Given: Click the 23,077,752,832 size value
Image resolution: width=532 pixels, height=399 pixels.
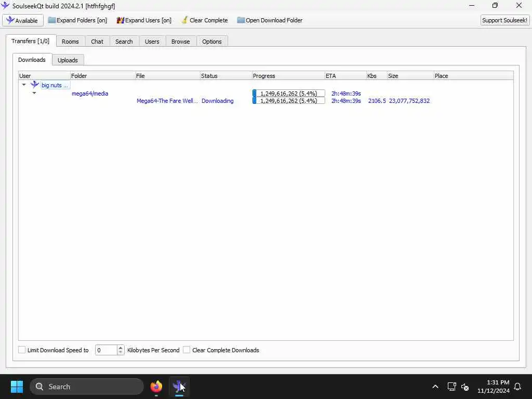Looking at the screenshot, I should [409, 101].
